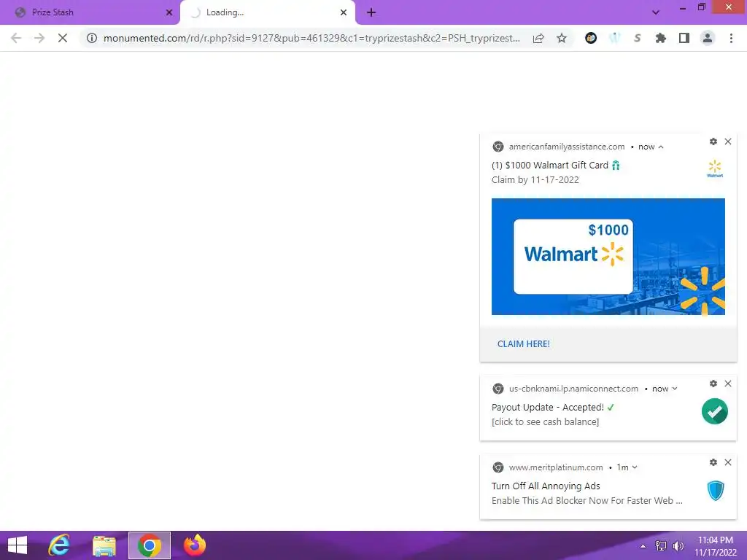Dismiss the Payout Update notification
Viewport: 747px width, 560px height.
(x=728, y=384)
